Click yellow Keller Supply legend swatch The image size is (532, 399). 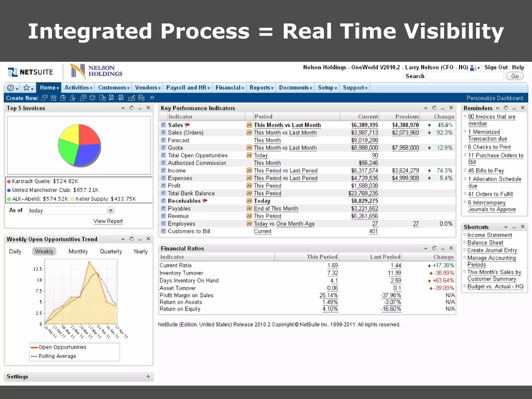pos(72,199)
